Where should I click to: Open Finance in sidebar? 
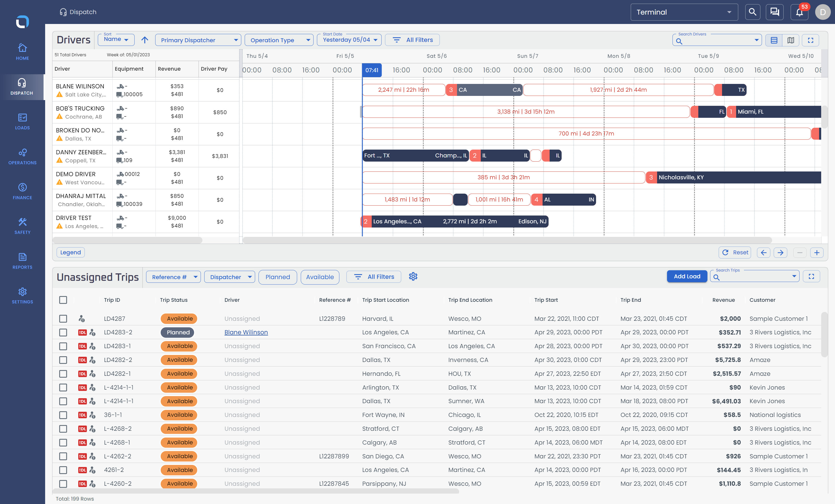(x=22, y=191)
